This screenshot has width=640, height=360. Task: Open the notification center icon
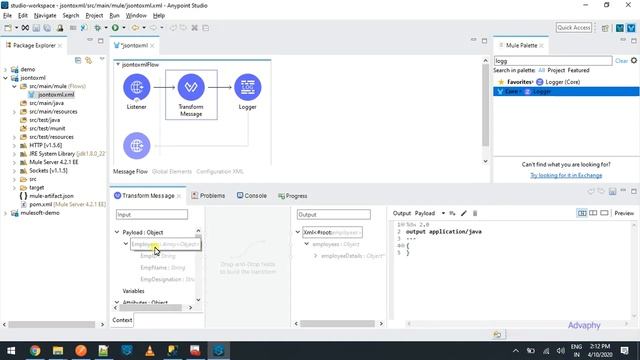point(624,351)
